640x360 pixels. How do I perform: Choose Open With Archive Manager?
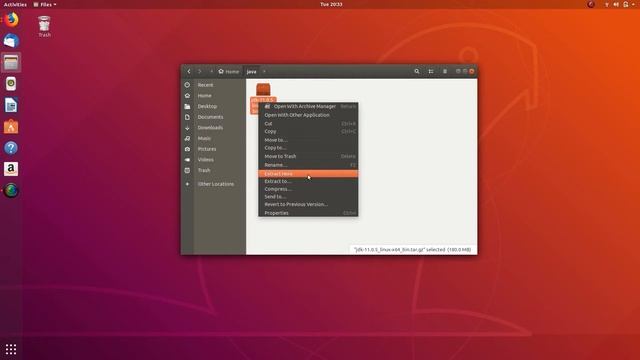coord(308,107)
